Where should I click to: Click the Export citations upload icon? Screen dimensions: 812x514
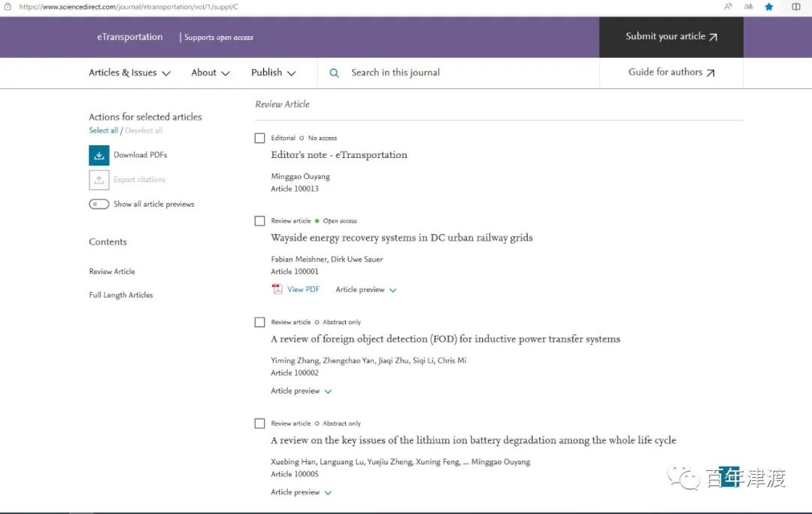pos(99,180)
